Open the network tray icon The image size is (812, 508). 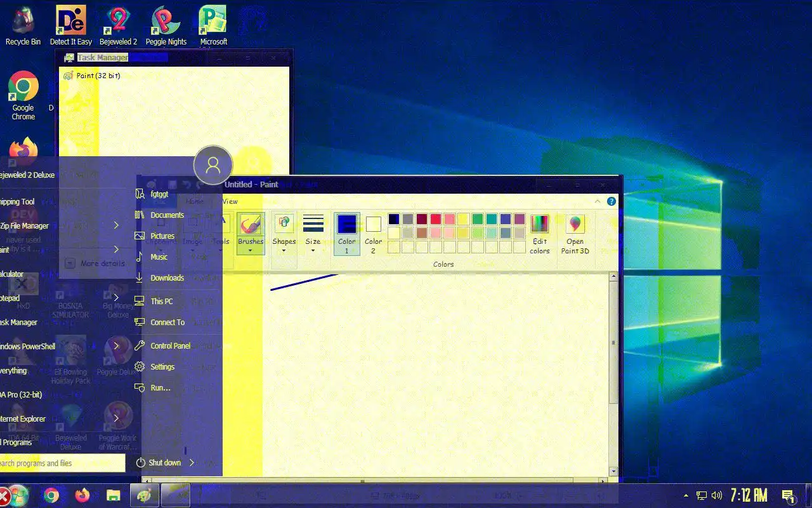702,495
